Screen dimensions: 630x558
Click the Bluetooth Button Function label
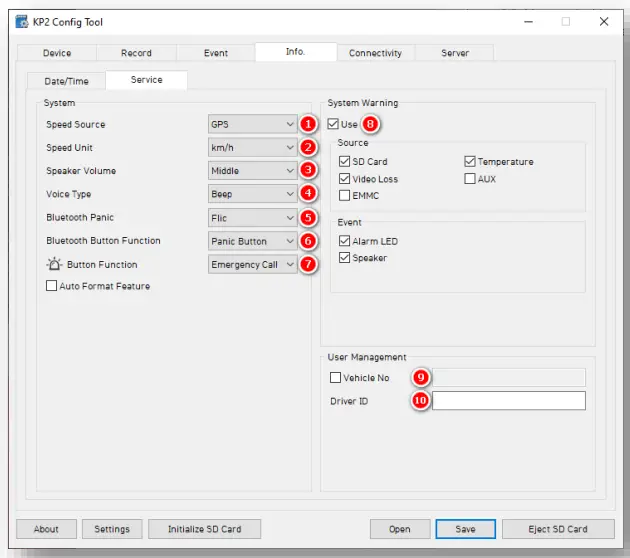(103, 241)
